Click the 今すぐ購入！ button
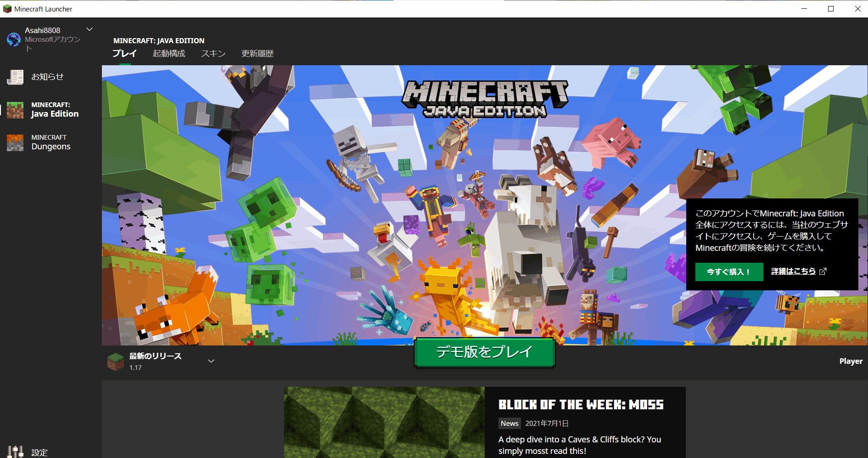 point(729,271)
